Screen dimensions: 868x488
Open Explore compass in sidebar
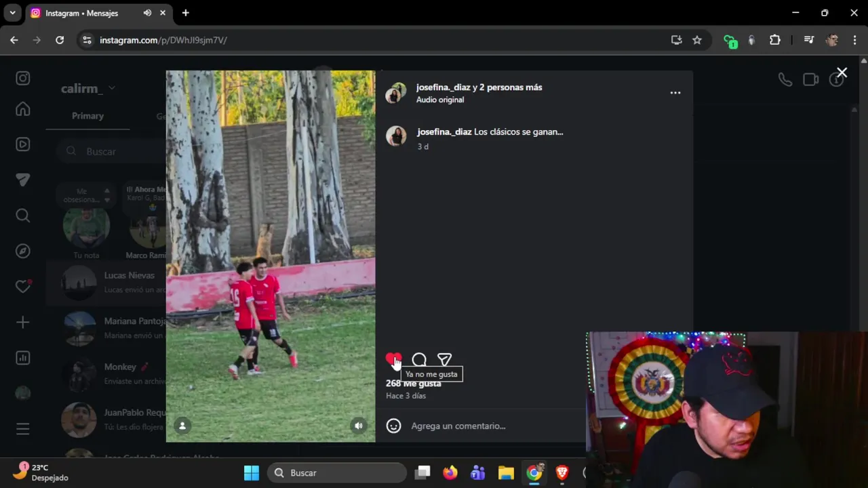pyautogui.click(x=23, y=251)
